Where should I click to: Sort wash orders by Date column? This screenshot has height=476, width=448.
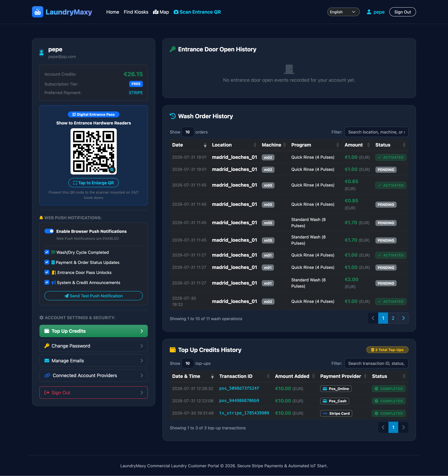(189, 145)
